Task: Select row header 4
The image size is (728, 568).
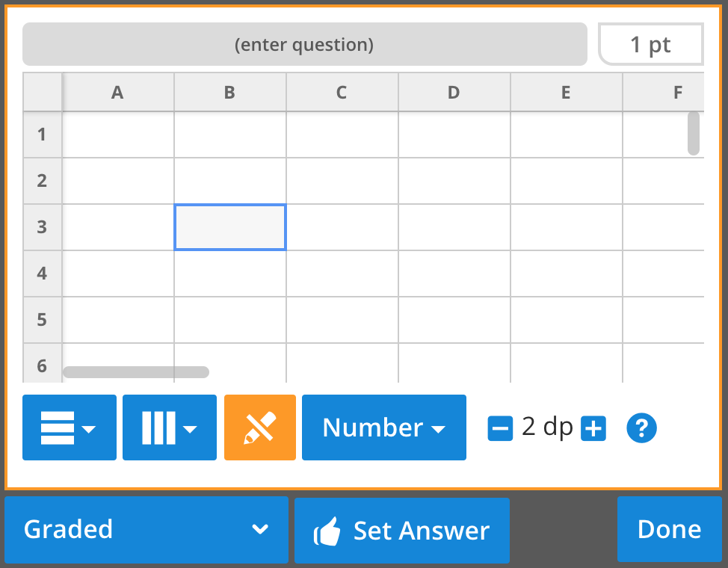Action: coord(42,273)
